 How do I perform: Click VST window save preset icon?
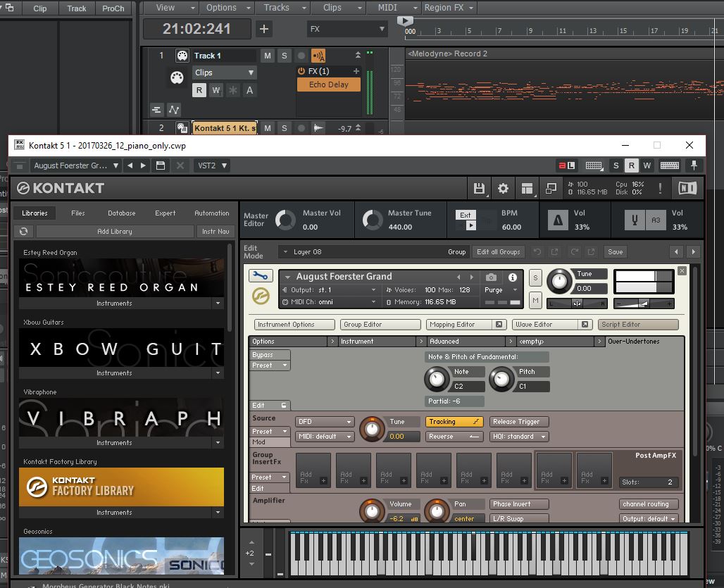161,165
